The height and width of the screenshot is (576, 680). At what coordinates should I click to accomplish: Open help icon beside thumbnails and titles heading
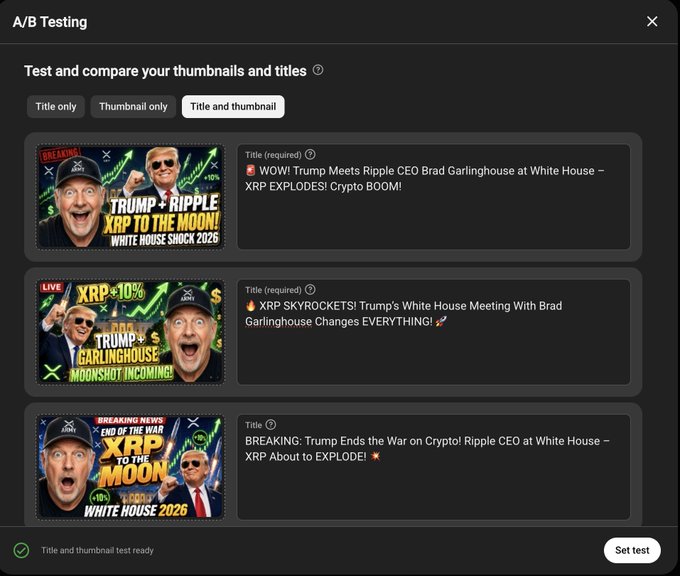[318, 70]
